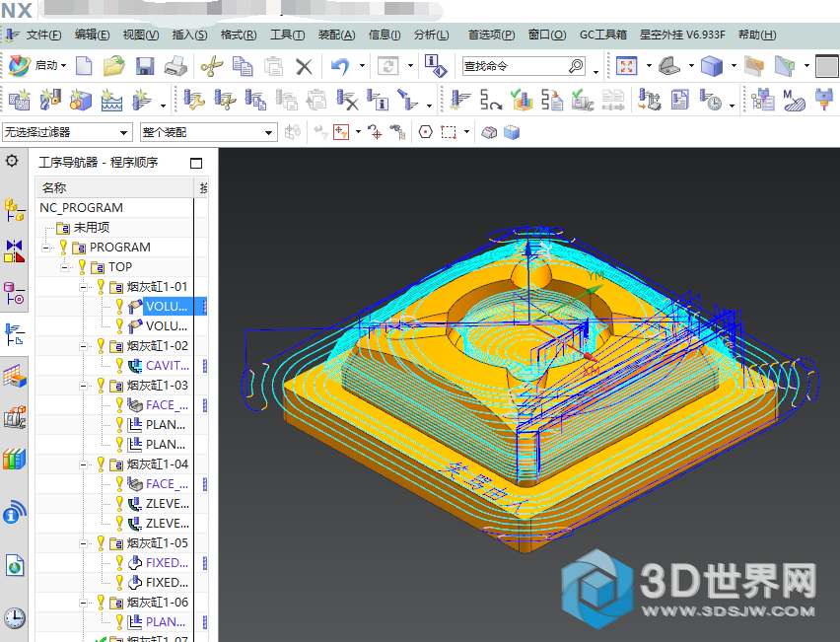Collapse the 烟灰缸1-05 group
Viewport: 840px width, 642px height.
[83, 543]
